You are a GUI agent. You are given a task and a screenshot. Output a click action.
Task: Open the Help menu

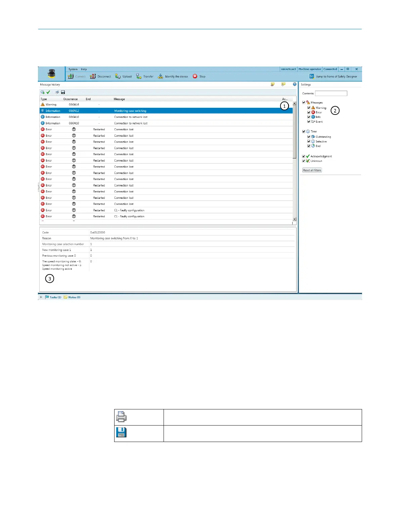click(84, 70)
